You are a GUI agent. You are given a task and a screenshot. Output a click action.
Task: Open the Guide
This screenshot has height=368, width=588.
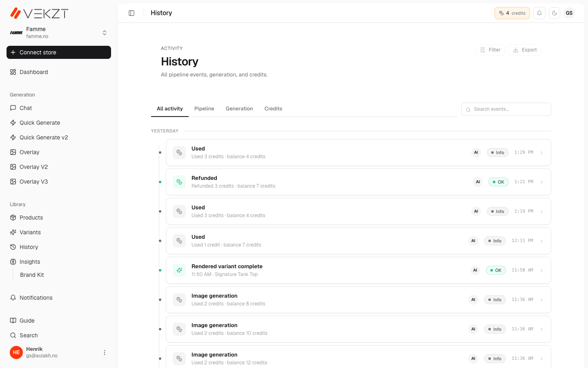[x=59, y=321]
